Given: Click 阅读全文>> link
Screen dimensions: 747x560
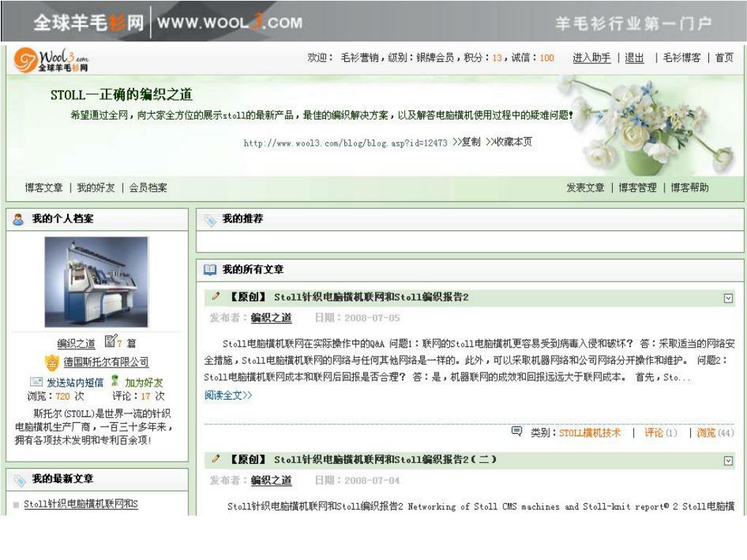Looking at the screenshot, I should [228, 395].
